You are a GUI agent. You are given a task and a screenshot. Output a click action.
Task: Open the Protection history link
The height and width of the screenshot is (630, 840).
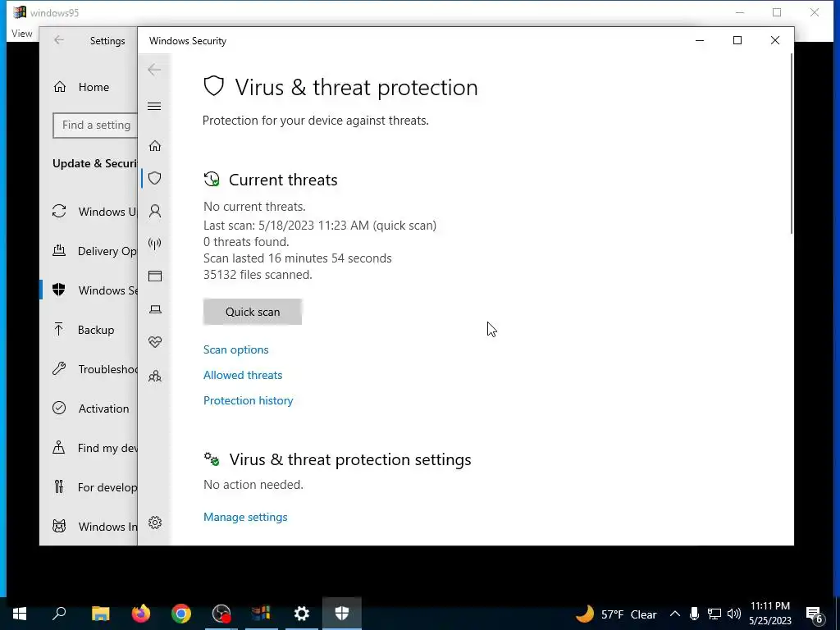(248, 400)
